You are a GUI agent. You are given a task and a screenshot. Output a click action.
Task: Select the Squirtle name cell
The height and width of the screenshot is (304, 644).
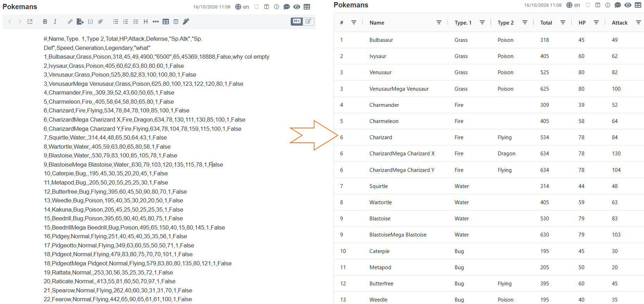[379, 186]
